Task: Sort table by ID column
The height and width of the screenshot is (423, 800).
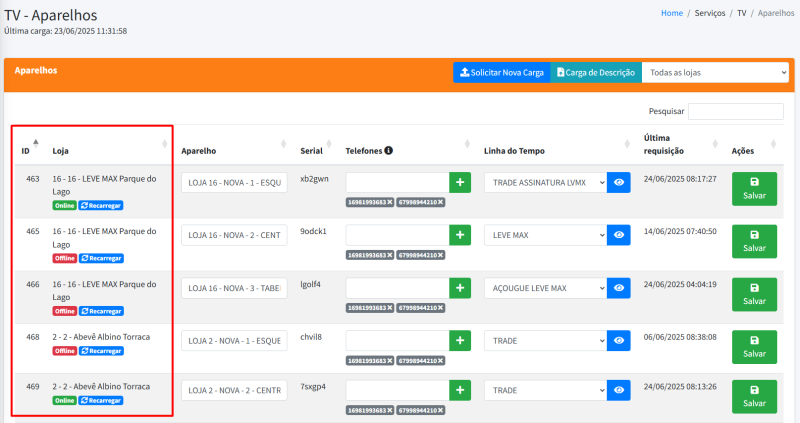Action: pyautogui.click(x=27, y=151)
